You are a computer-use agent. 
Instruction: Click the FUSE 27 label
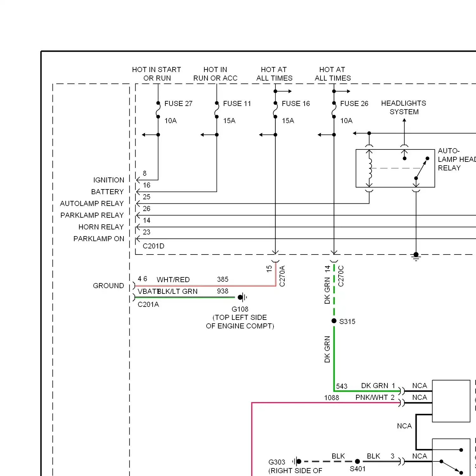click(x=178, y=104)
